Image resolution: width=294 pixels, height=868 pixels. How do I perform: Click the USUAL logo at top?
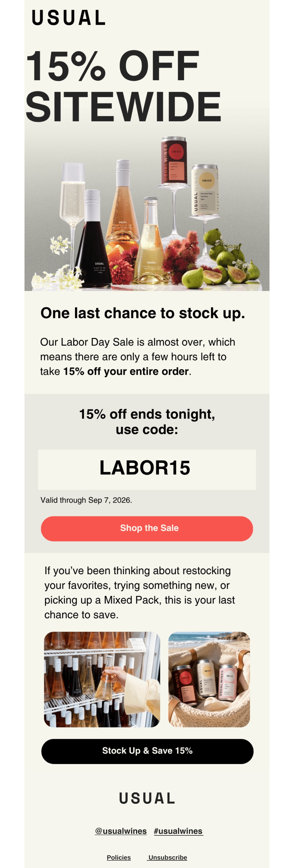point(68,18)
